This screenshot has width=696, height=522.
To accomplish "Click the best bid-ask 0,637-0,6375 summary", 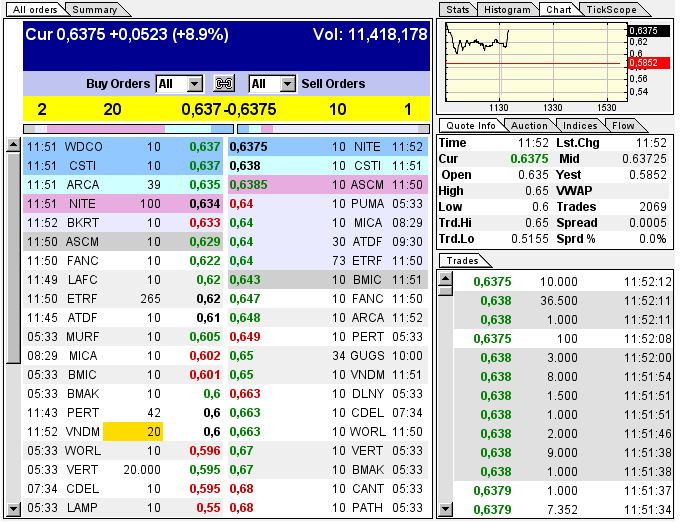I will pyautogui.click(x=229, y=109).
